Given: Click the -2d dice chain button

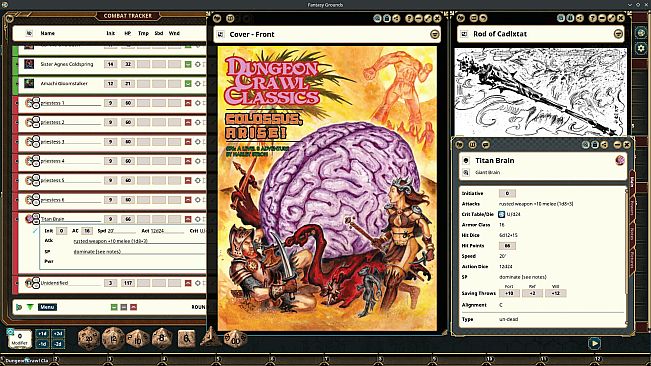Looking at the screenshot, I should point(57,344).
